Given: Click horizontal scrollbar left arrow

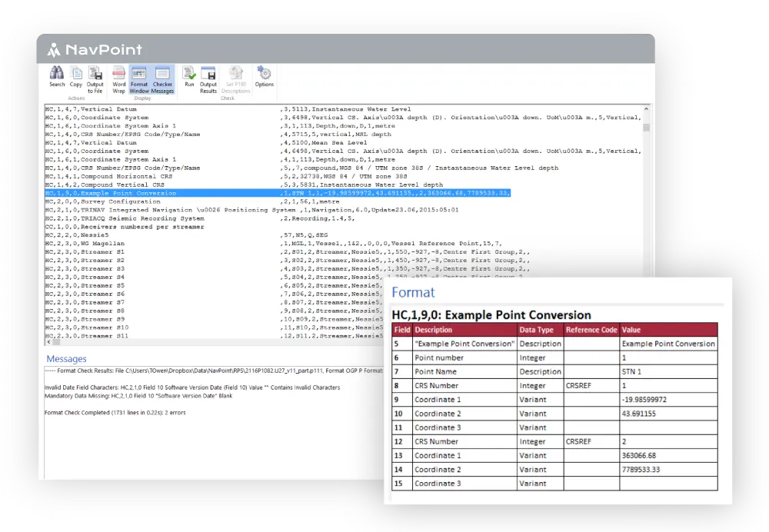Looking at the screenshot, I should [48, 342].
